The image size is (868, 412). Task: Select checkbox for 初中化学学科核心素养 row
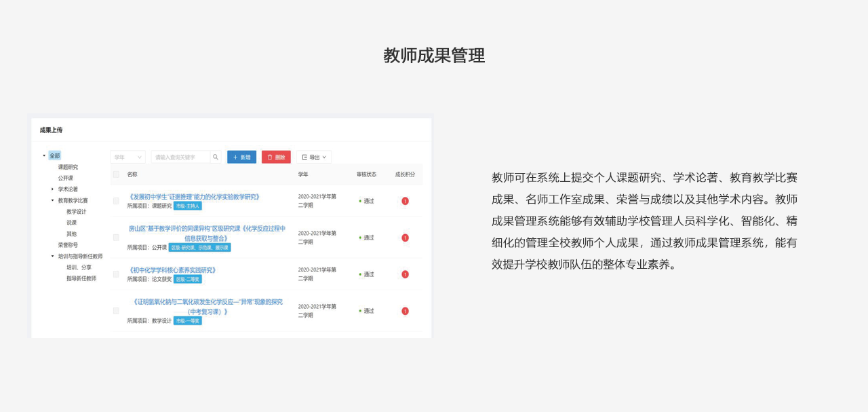point(116,274)
